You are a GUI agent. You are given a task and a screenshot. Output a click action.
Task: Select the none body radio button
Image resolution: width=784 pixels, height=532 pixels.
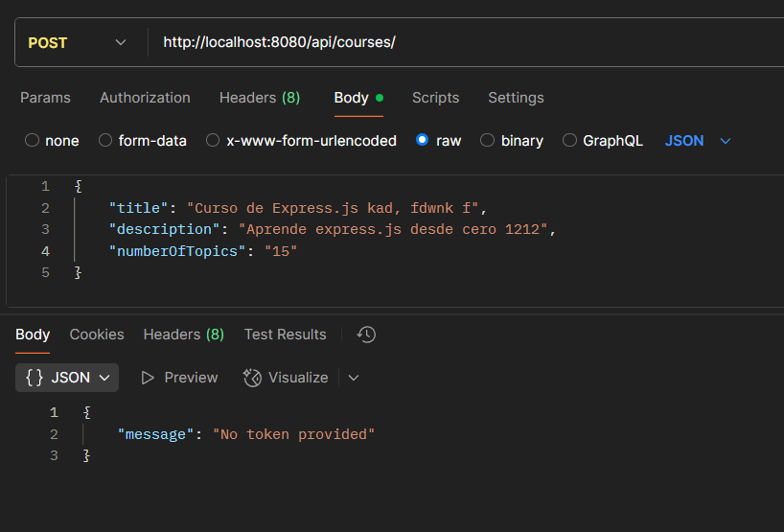[32, 140]
